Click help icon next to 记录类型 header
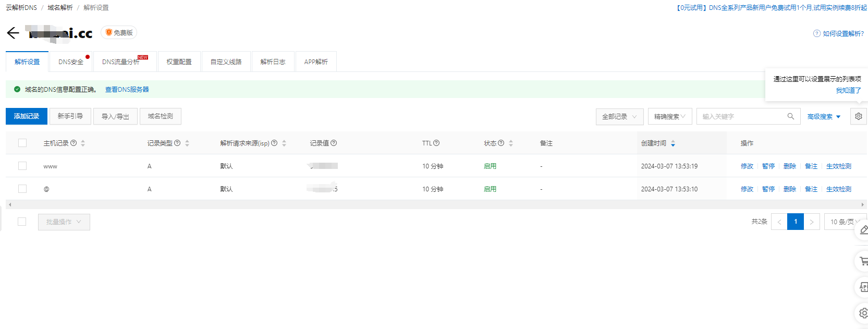Image resolution: width=868 pixels, height=329 pixels. coord(177,143)
